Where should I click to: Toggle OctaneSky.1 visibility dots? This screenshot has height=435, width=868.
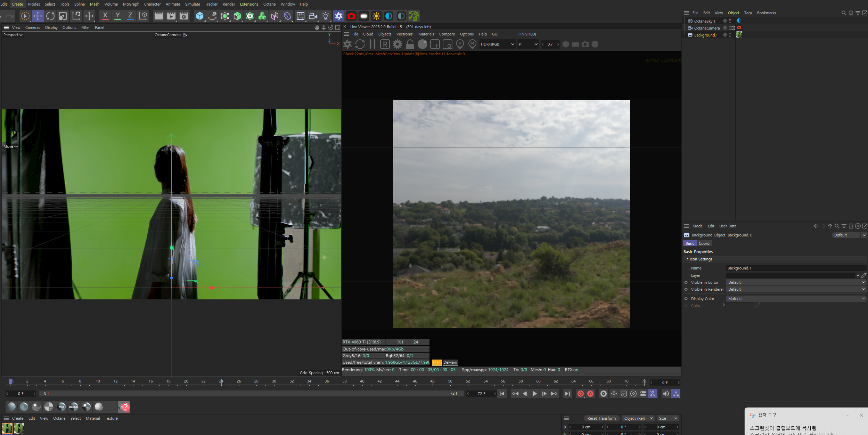point(730,21)
